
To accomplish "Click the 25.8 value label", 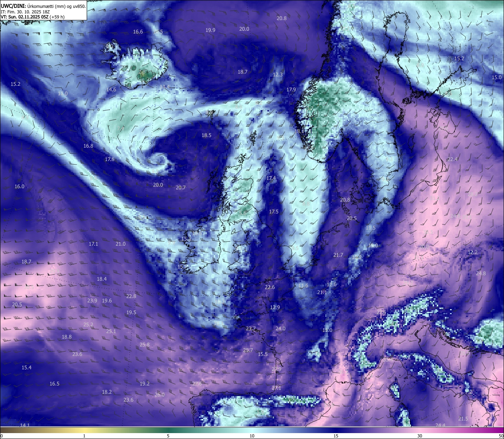I will coord(145,345).
